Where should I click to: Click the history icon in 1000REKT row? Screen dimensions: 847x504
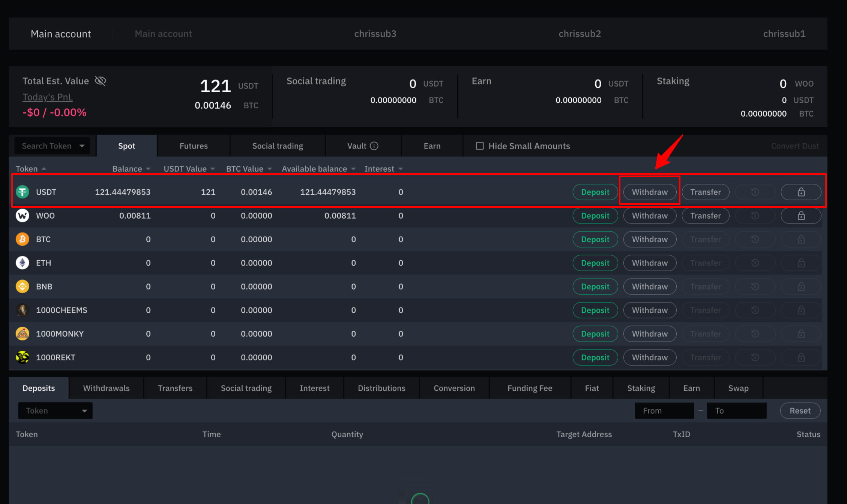pos(755,357)
